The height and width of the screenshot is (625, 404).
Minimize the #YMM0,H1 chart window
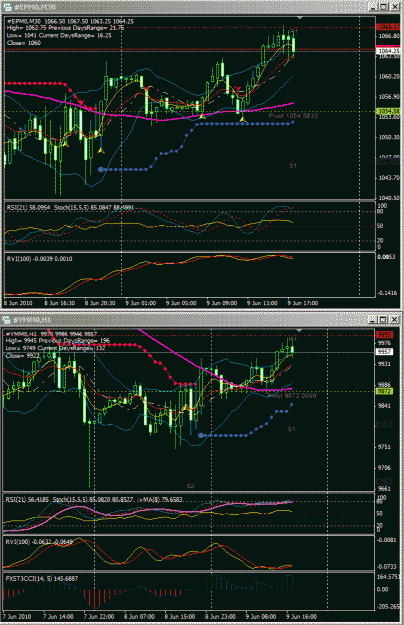372,320
